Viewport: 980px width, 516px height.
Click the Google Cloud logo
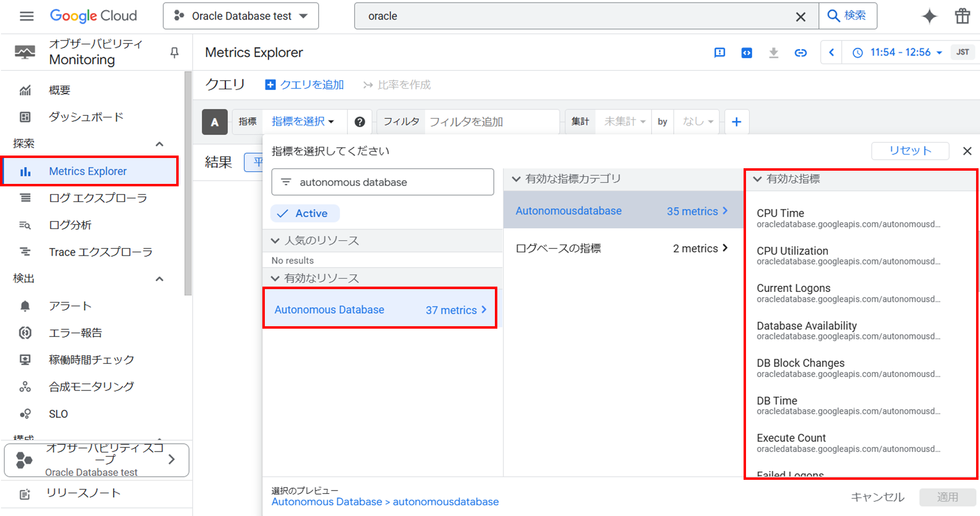point(93,16)
